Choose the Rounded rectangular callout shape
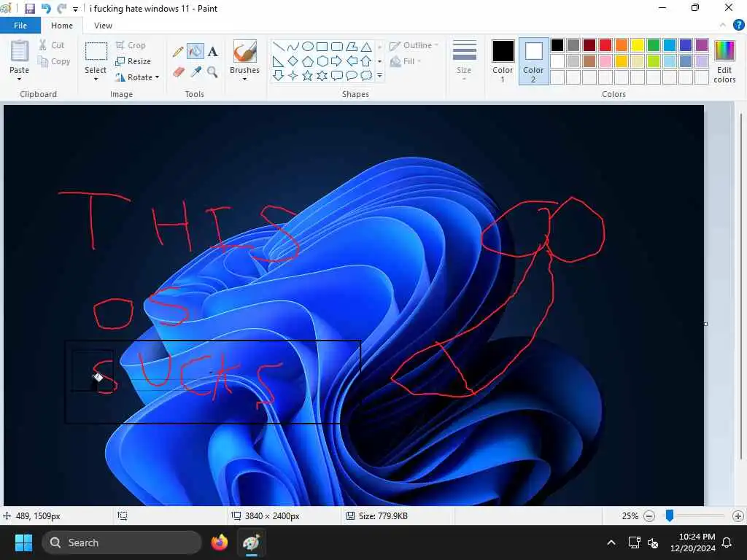Screen dimensions: 747x560 [x=337, y=75]
